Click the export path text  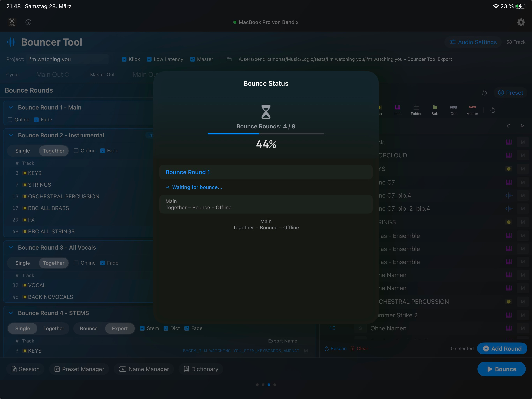coord(345,59)
